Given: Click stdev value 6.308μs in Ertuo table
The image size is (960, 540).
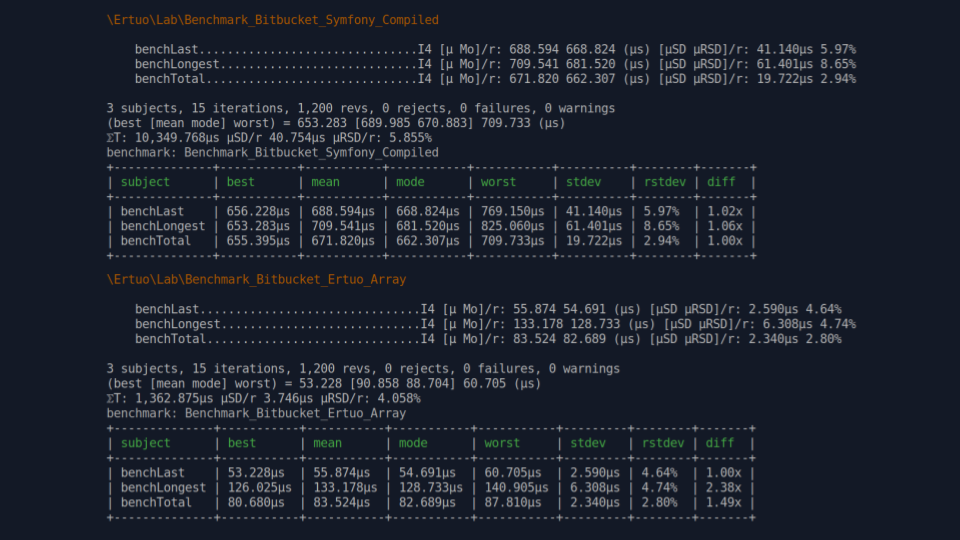Looking at the screenshot, I should point(595,487).
